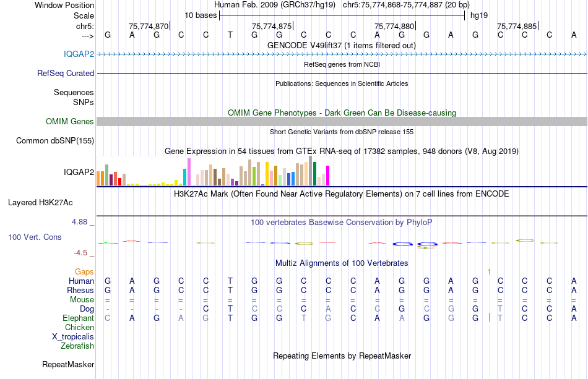This screenshot has height=379, width=588.
Task: Click the chr5:75,774,868-75,774,887 (20 bp) range text
Action: (x=406, y=5)
